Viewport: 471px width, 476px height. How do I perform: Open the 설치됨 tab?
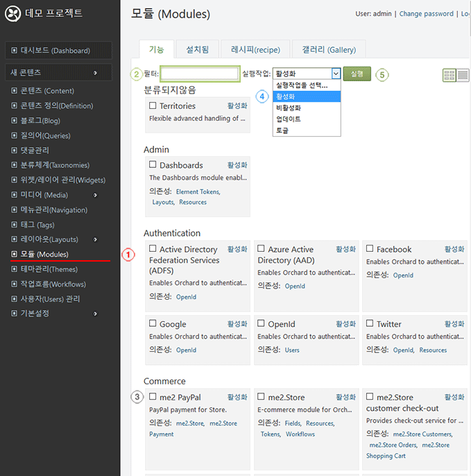[x=197, y=49]
